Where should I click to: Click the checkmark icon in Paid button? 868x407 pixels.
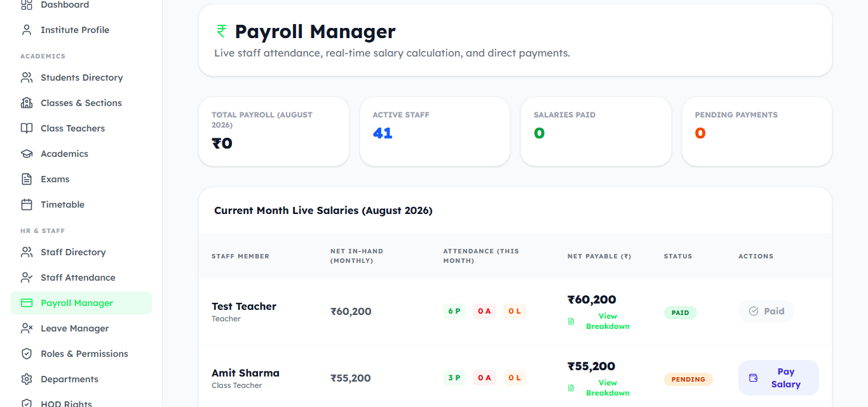(754, 311)
